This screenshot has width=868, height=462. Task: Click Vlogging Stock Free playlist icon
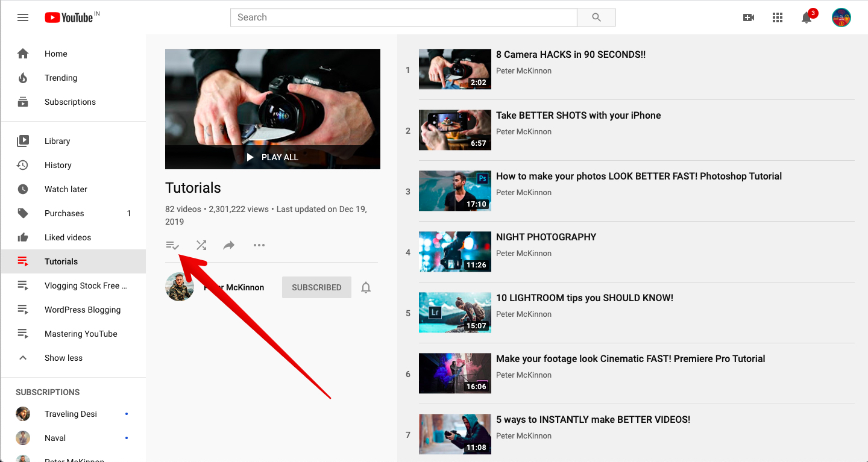tap(23, 286)
